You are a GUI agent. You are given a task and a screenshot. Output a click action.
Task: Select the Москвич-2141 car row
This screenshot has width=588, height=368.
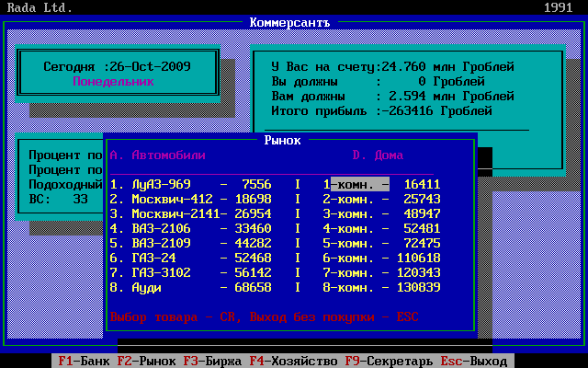tap(190, 213)
